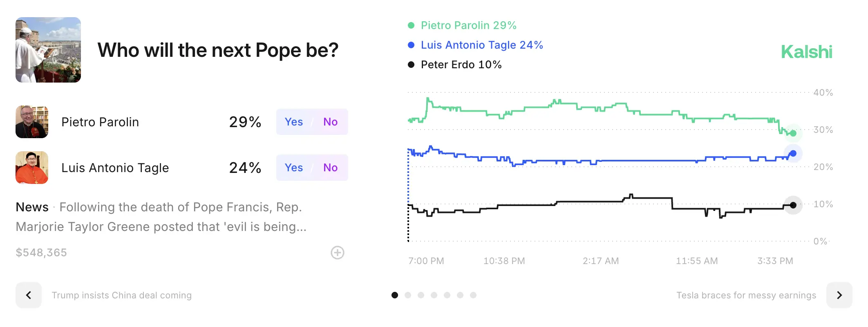This screenshot has height=327, width=868.
Task: Buy No for Pietro Parolin
Action: click(x=330, y=122)
